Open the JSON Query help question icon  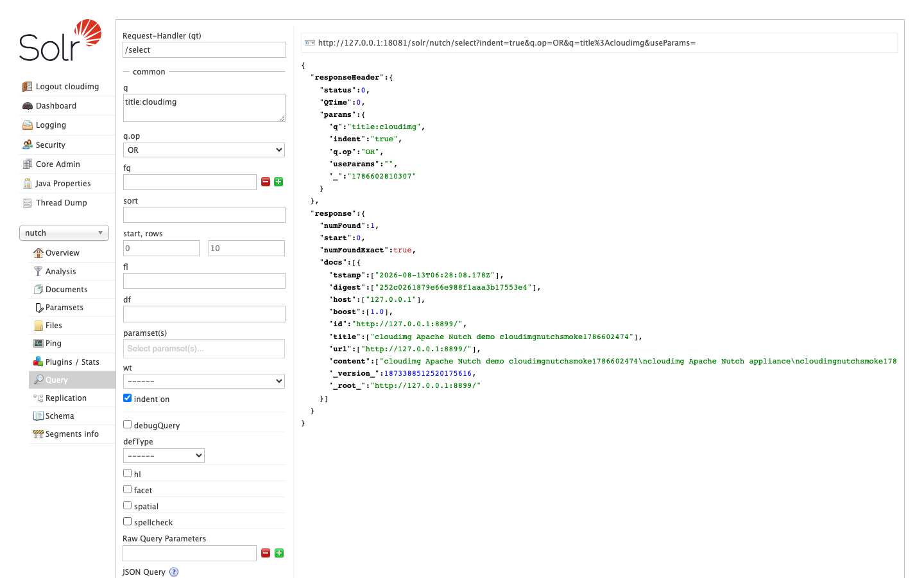point(174,572)
